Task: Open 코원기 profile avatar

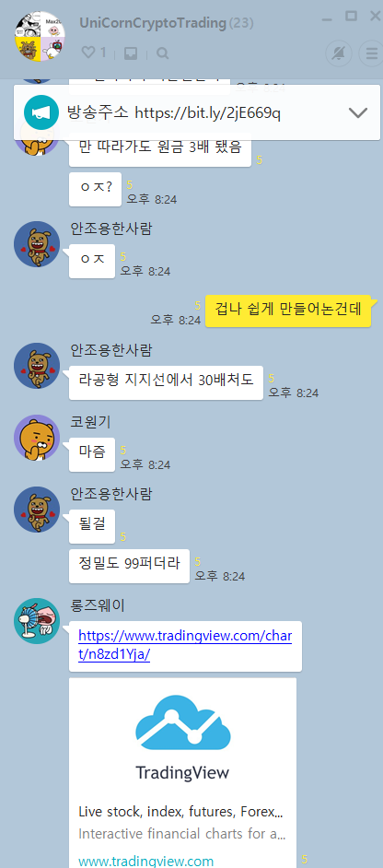Action: (37, 438)
